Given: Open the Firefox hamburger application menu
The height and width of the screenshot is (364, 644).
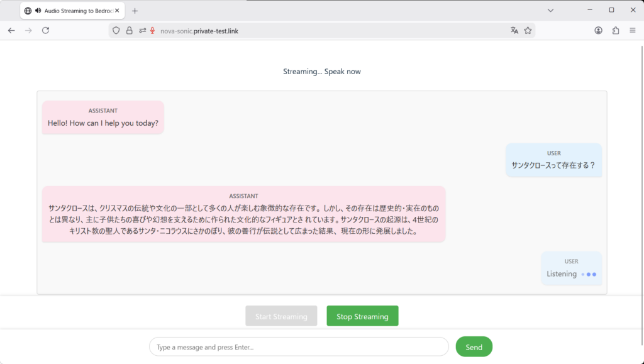Looking at the screenshot, I should coord(633,30).
